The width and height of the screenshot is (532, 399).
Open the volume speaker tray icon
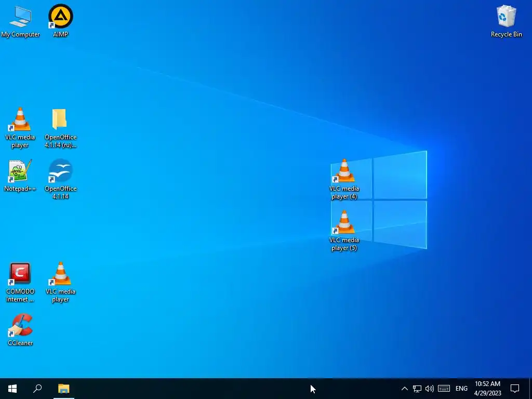tap(430, 389)
